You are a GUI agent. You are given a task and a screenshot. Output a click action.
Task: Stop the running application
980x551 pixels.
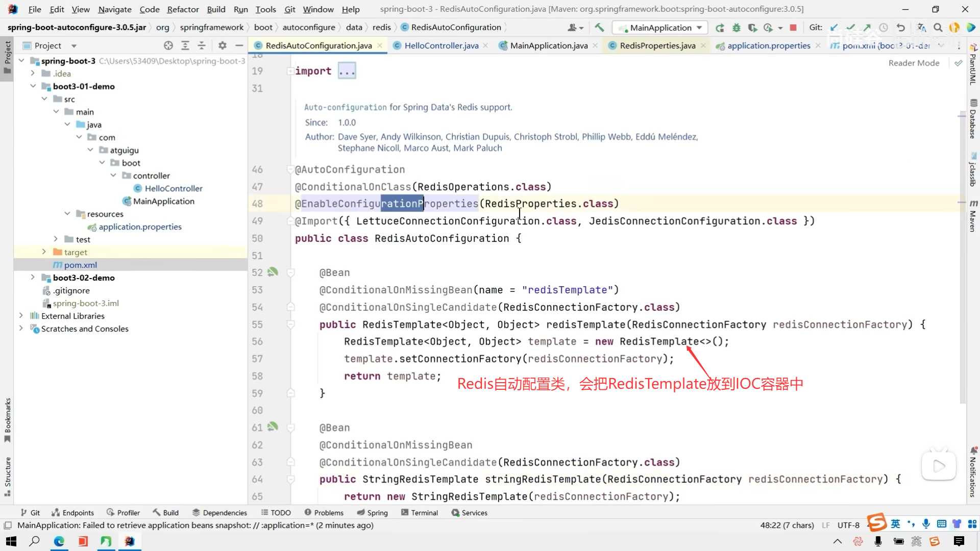[x=793, y=28]
